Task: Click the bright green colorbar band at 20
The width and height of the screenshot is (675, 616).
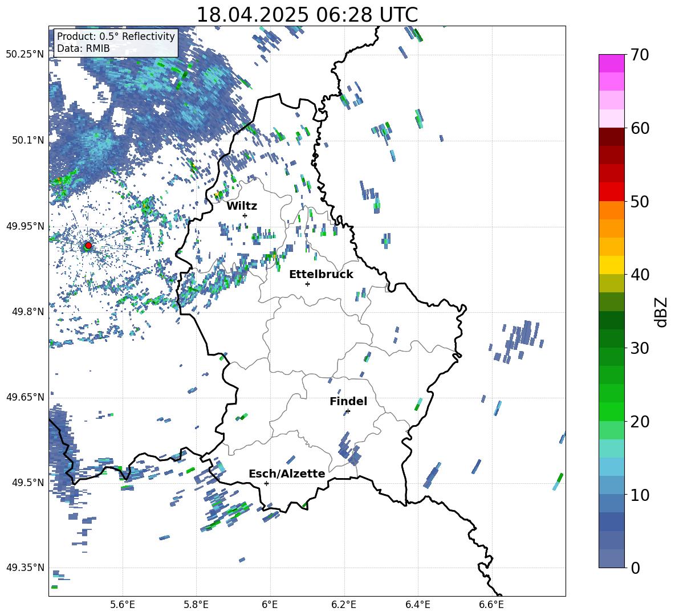Action: pyautogui.click(x=611, y=411)
